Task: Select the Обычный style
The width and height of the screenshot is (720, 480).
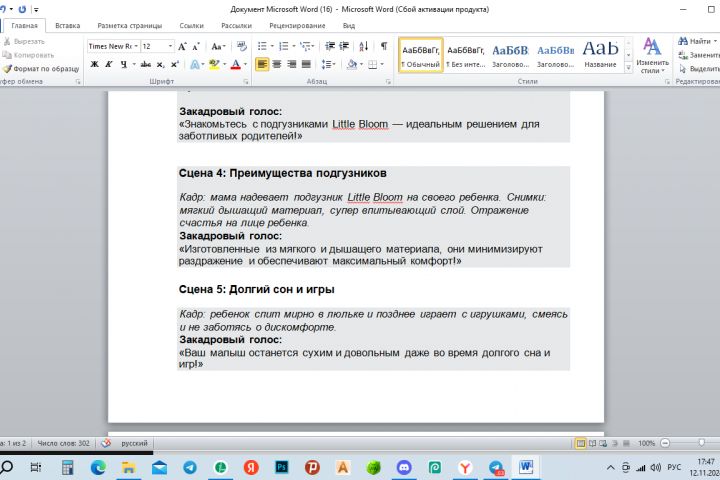Action: [421, 55]
